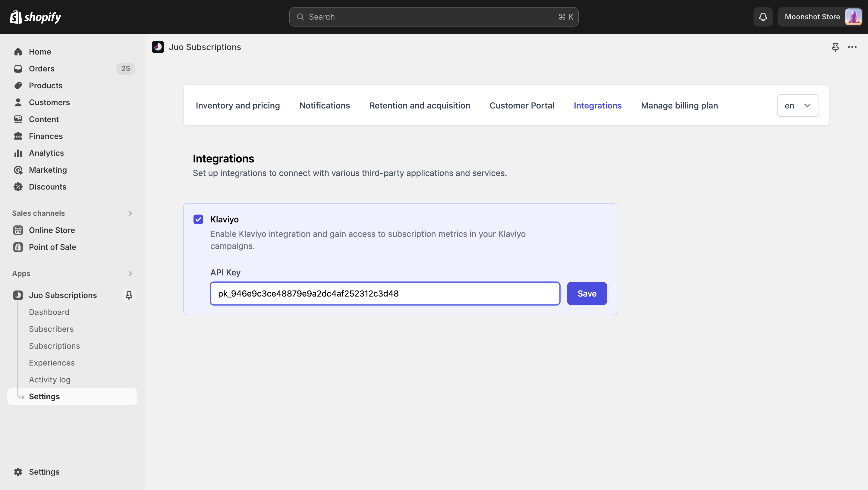
Task: Open the notifications bell
Action: pyautogui.click(x=763, y=17)
